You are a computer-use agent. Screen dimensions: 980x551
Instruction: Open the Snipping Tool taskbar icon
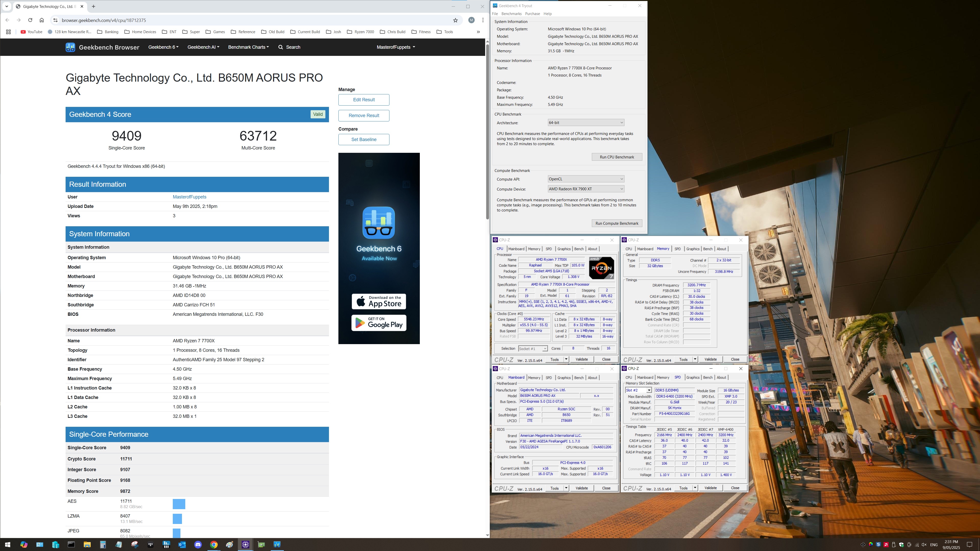pyautogui.click(x=135, y=545)
